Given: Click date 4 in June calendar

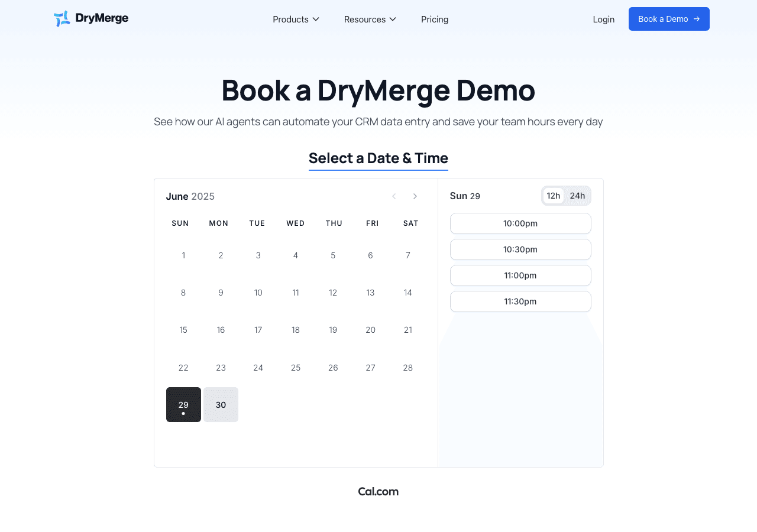Looking at the screenshot, I should tap(296, 255).
